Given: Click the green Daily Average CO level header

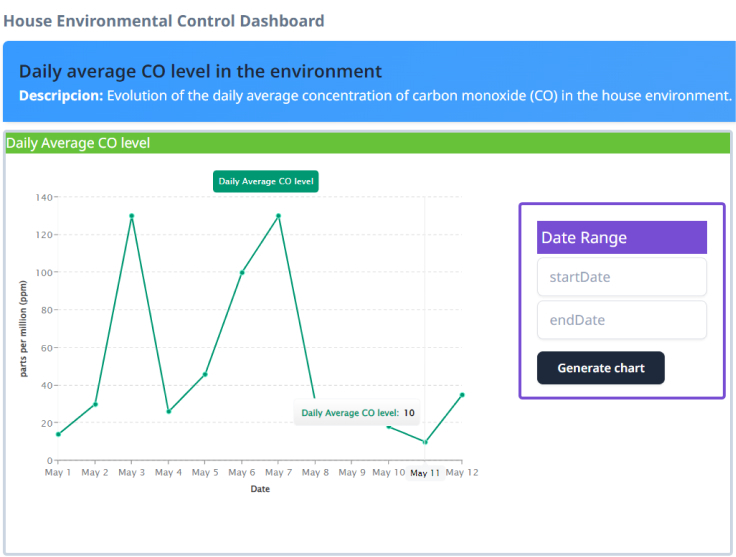Looking at the screenshot, I should pos(368,143).
